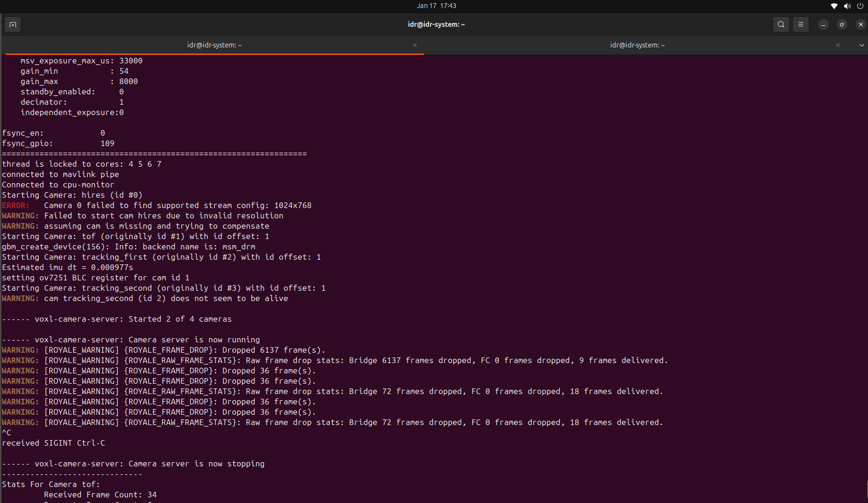Switch to the second idr@idr-system tab
Screen dimensions: 868x503
637,45
